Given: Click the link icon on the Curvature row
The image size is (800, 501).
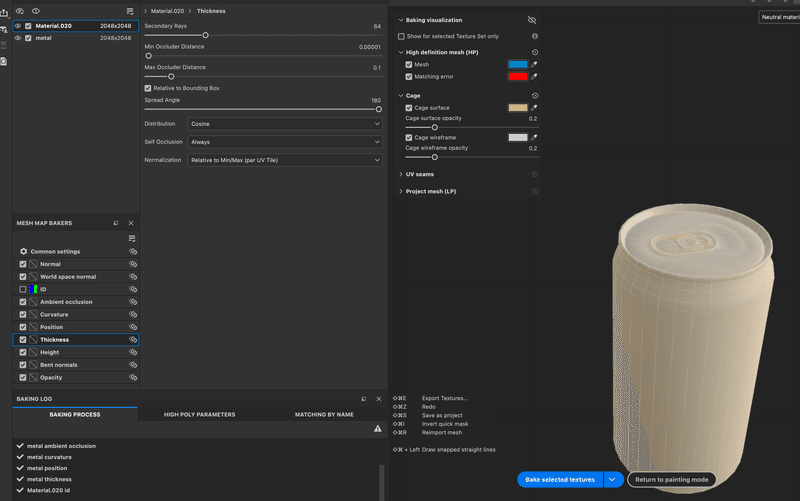Looking at the screenshot, I should pos(133,314).
